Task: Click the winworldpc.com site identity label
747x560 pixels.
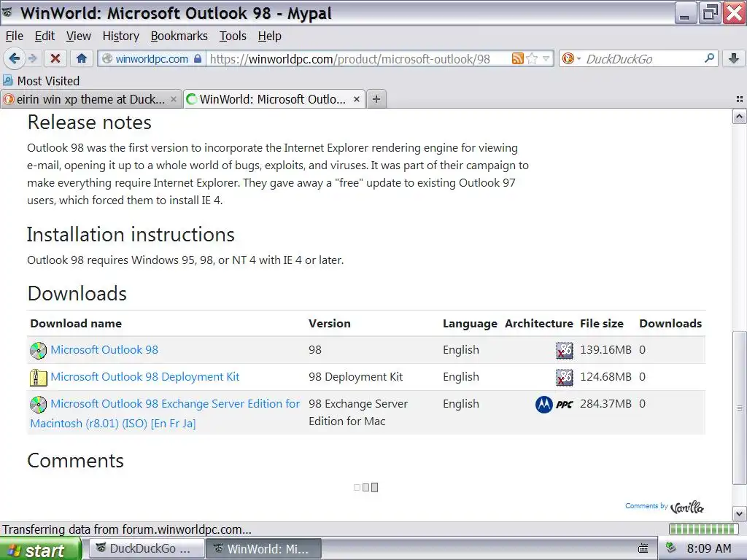Action: (152, 58)
